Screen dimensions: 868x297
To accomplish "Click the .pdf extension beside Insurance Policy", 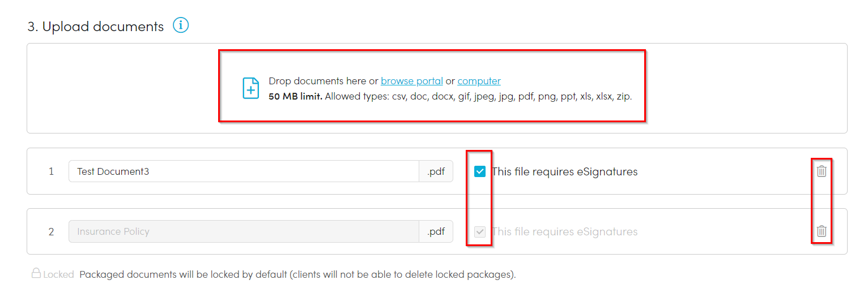I will coord(436,231).
